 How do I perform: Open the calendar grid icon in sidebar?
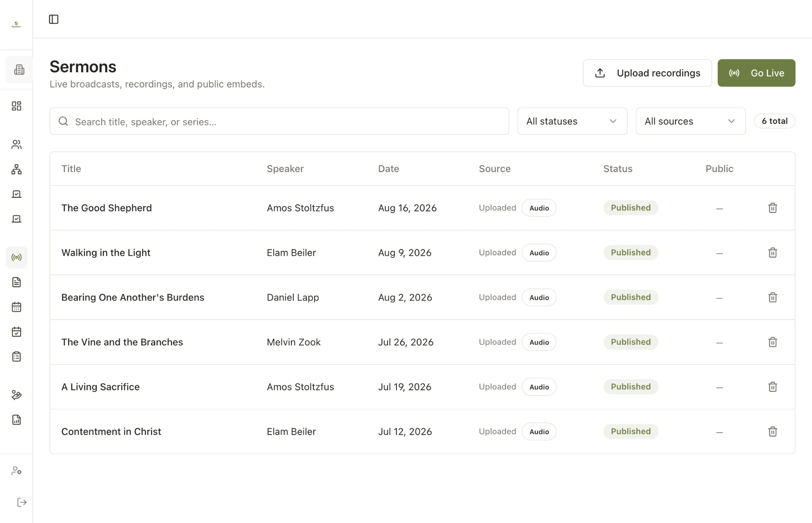[16, 307]
